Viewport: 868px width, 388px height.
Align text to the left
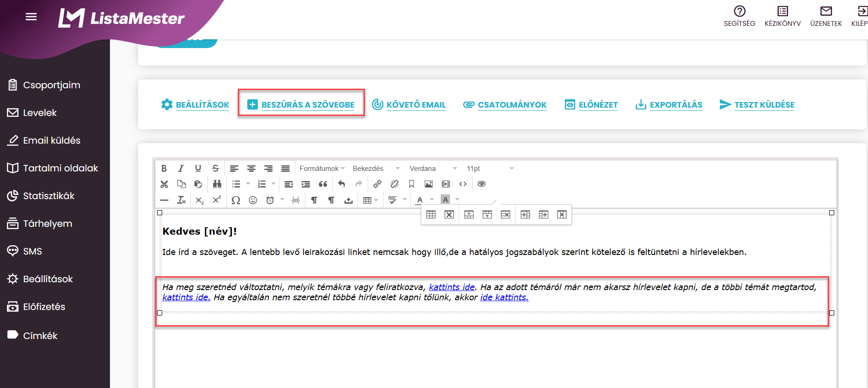pos(234,169)
